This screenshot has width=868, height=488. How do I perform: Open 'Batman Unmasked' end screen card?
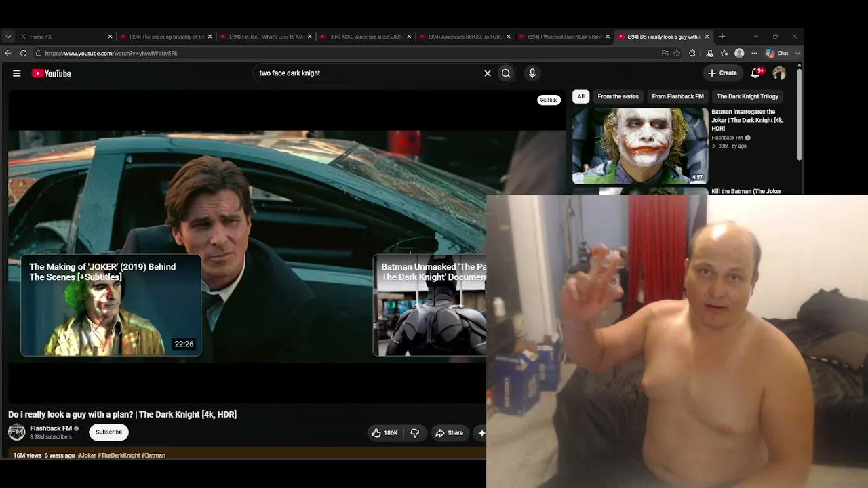coord(430,305)
